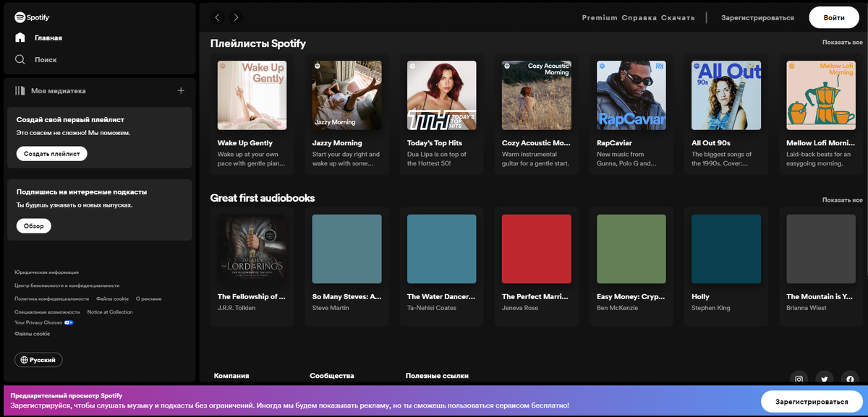
Task: Open the Справка help link
Action: point(639,17)
